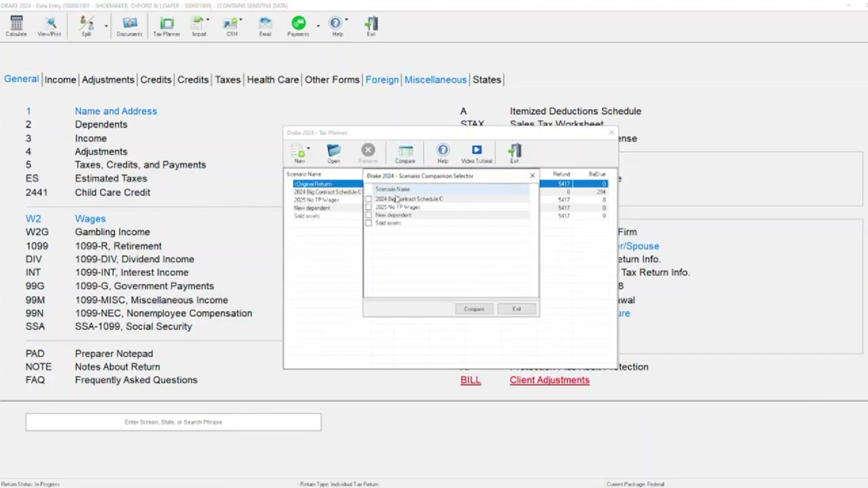Click Compare button in Scenario Comparison Selector
The image size is (868, 488).
tap(474, 309)
